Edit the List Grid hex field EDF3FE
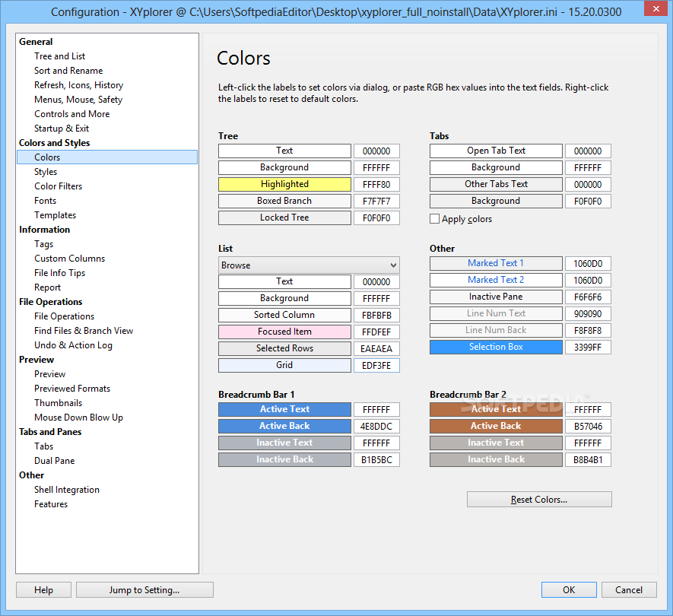673x616 pixels. pyautogui.click(x=376, y=366)
